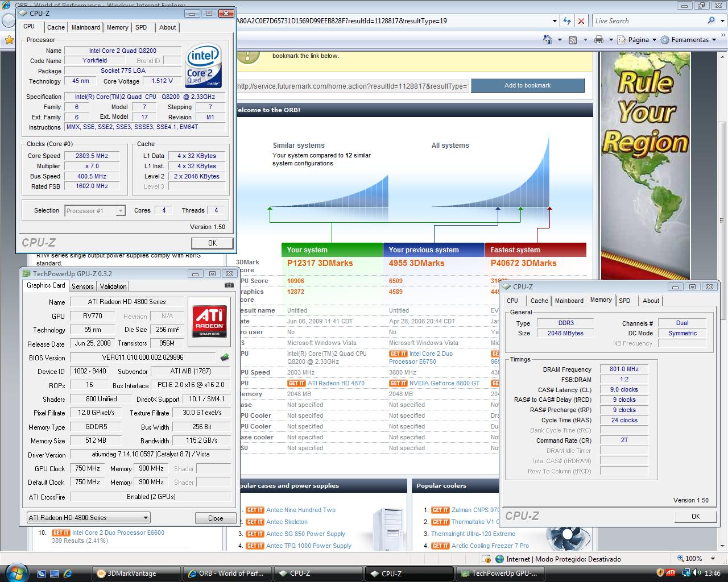Click GPU-Z screenshot camera icon
Screen dimensions: 728x582
click(229, 285)
